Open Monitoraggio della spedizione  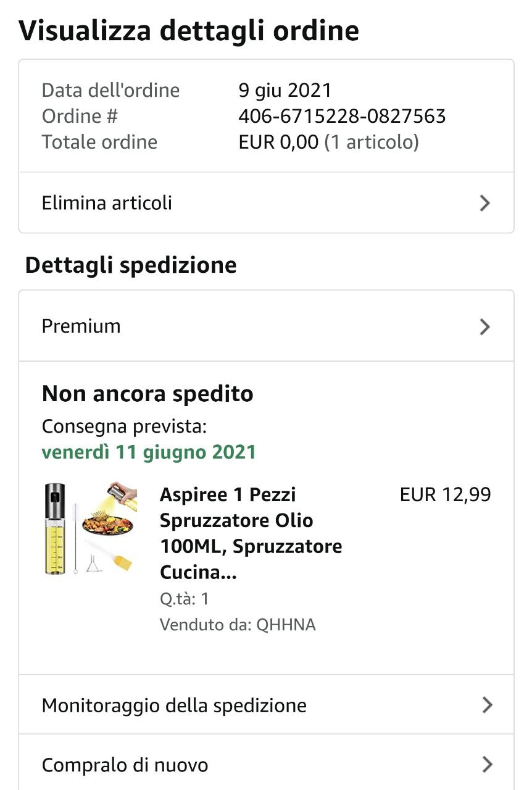coord(174,705)
